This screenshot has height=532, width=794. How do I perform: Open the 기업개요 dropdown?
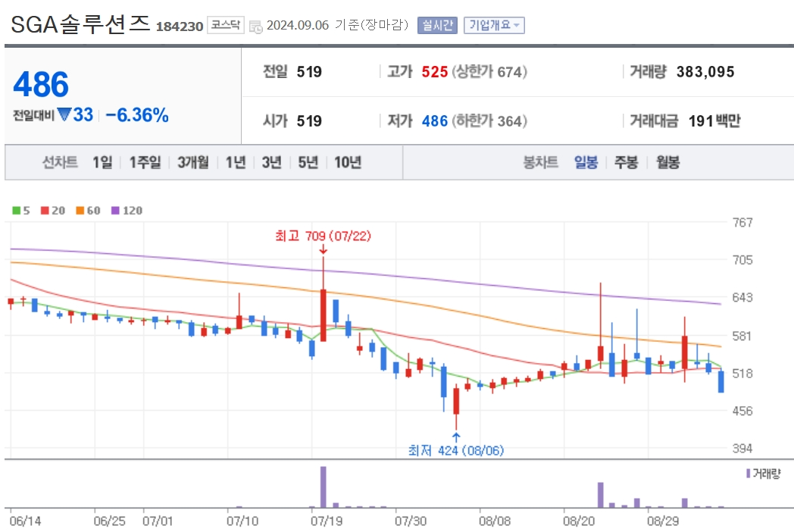[494, 25]
